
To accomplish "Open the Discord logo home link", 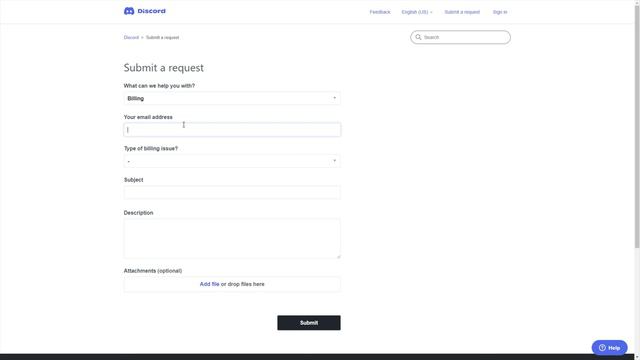I will pos(145,11).
